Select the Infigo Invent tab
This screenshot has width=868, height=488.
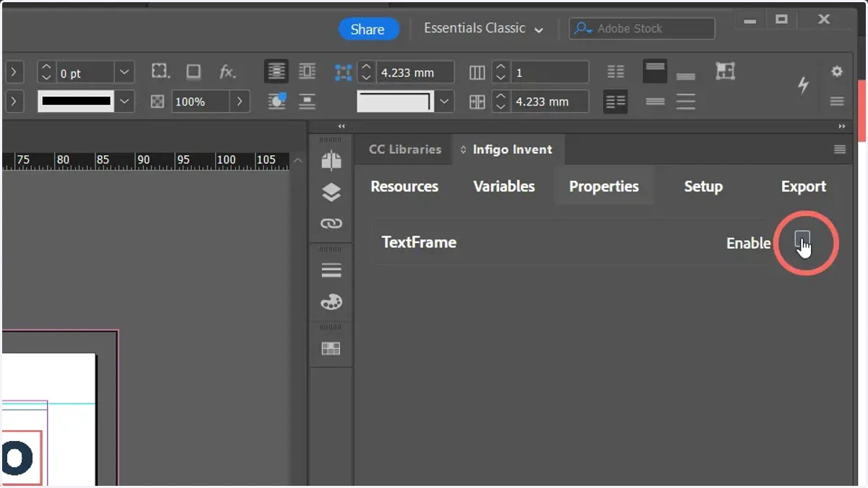coord(509,150)
